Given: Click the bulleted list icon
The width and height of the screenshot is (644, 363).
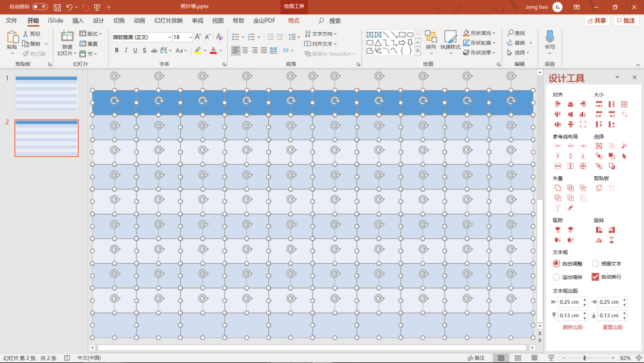Looking at the screenshot, I should click(236, 37).
